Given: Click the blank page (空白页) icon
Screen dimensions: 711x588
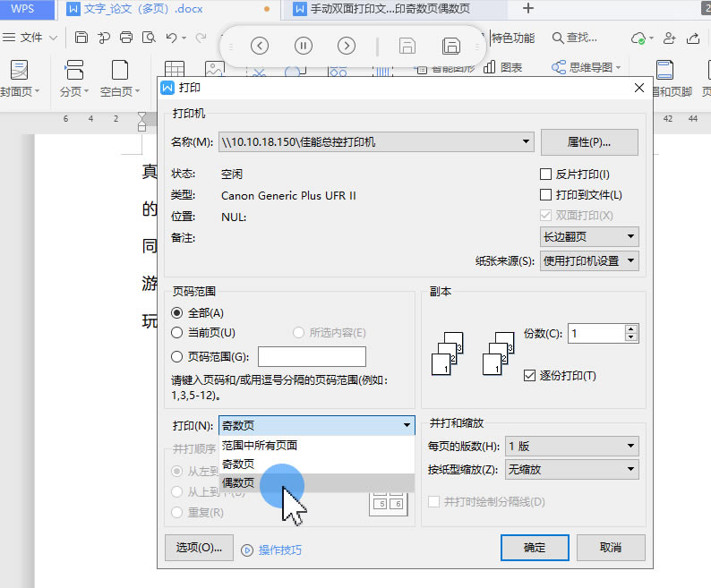Looking at the screenshot, I should click(119, 70).
